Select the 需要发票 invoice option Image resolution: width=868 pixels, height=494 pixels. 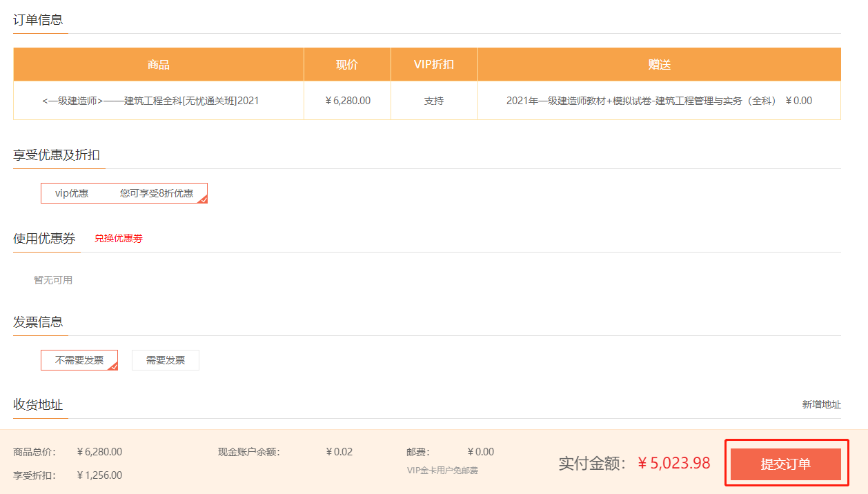(x=165, y=359)
